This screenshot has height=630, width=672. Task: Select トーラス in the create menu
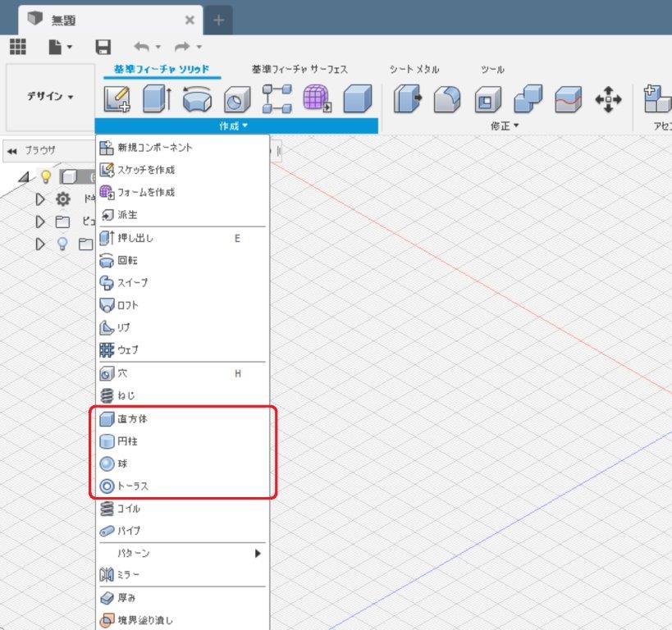[x=133, y=486]
